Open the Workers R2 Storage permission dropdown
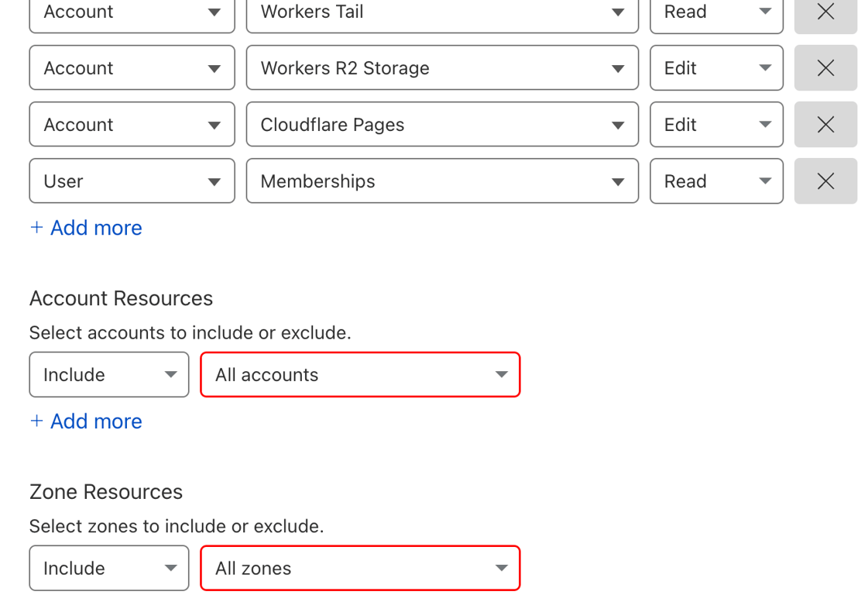Viewport: 868px width, 595px height. click(442, 68)
